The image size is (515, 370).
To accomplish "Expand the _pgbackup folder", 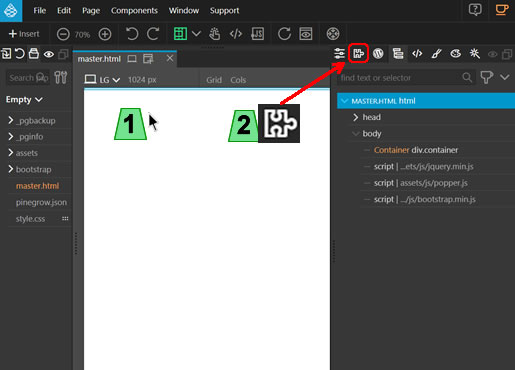I will click(11, 120).
